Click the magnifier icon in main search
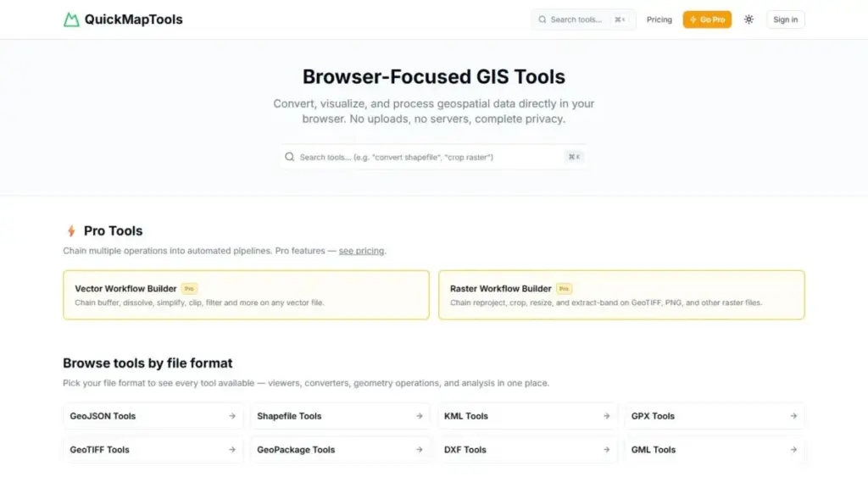 pyautogui.click(x=290, y=157)
